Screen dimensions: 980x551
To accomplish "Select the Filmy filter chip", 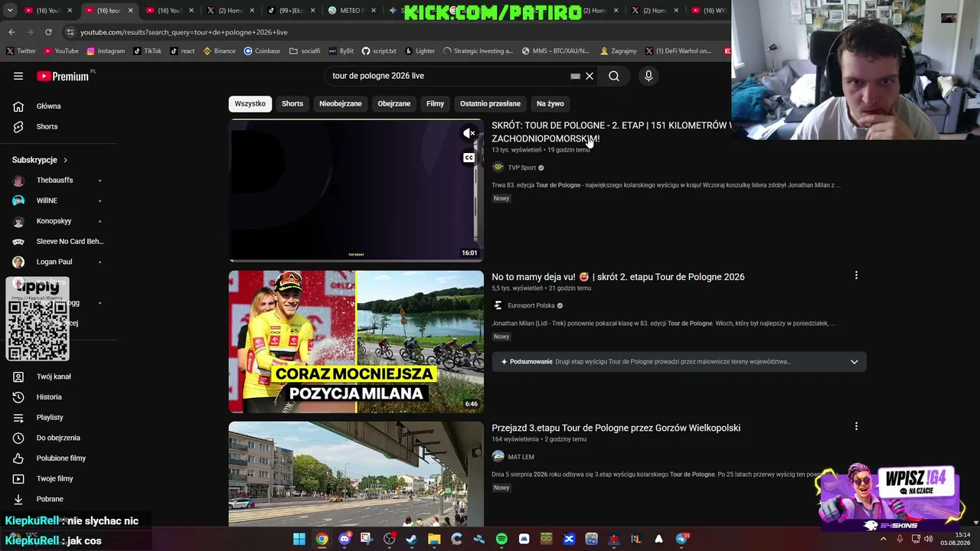I will pyautogui.click(x=435, y=103).
